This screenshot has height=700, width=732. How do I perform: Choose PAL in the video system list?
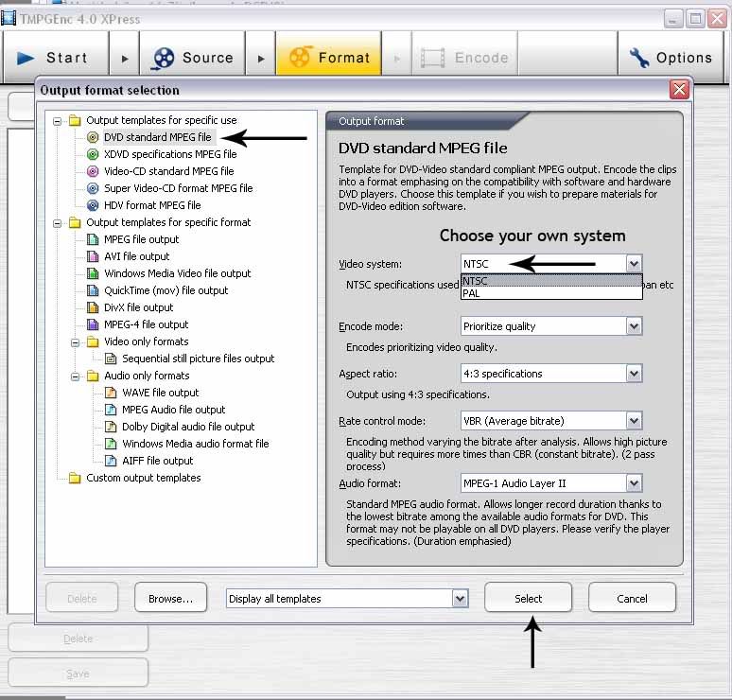(x=551, y=293)
